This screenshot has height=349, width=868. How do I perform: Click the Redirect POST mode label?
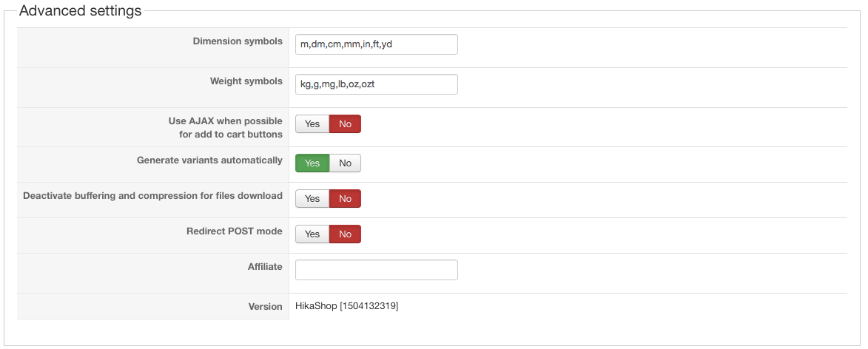pos(235,231)
